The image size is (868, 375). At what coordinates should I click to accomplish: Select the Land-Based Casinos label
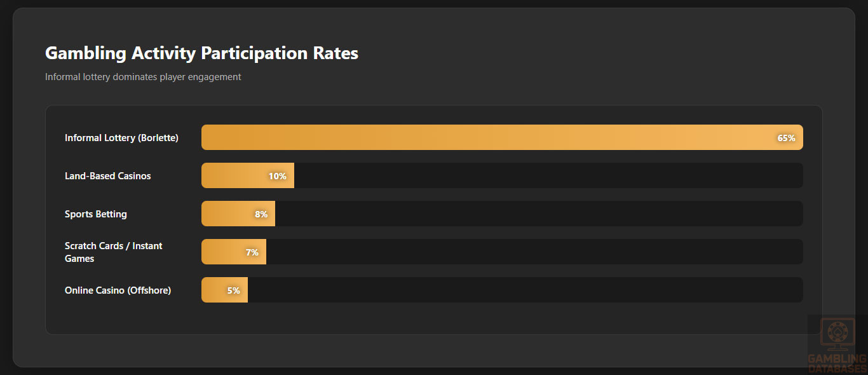coord(108,176)
